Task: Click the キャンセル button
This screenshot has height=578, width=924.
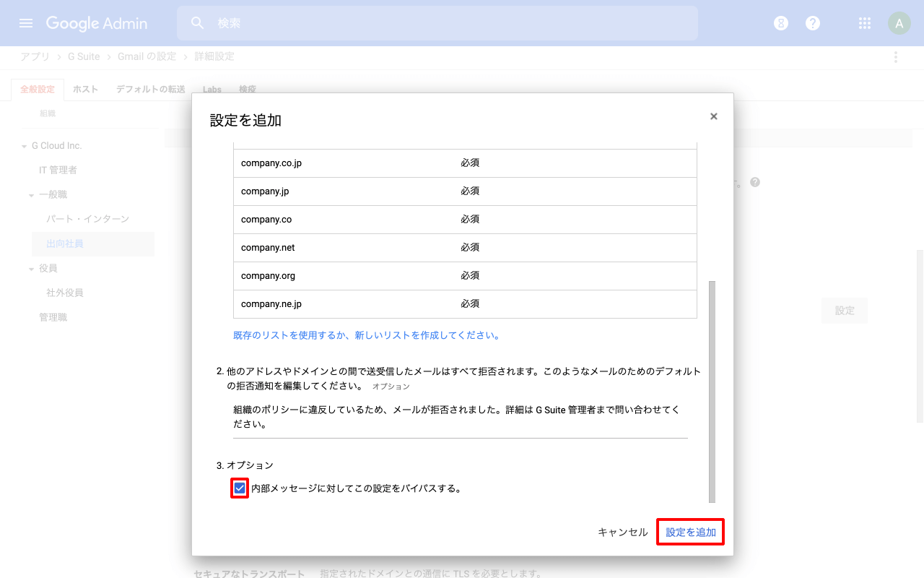Action: pos(623,532)
